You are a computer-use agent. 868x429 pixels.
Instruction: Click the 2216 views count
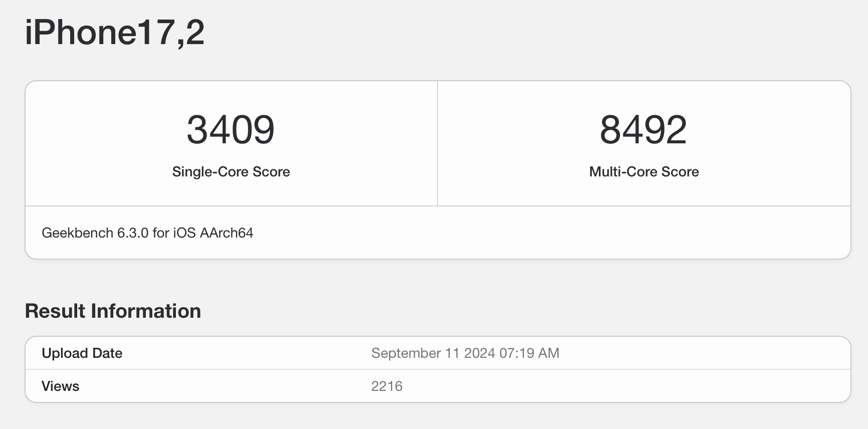tap(387, 386)
